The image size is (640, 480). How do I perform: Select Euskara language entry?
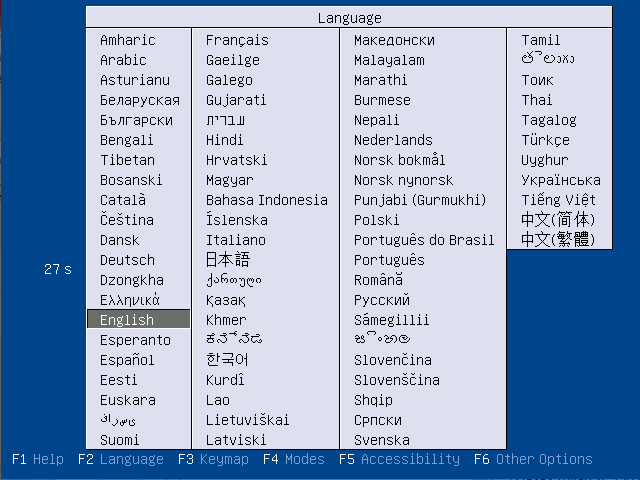coord(128,400)
